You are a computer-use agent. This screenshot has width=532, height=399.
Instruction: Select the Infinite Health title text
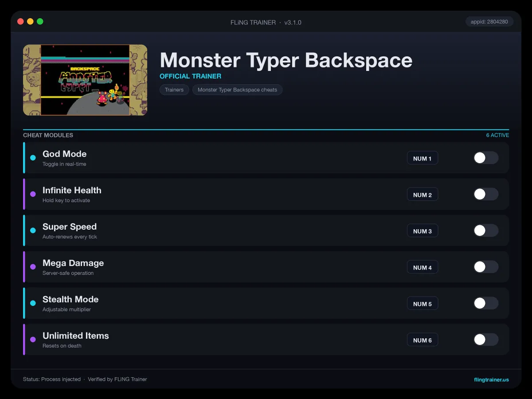click(72, 190)
